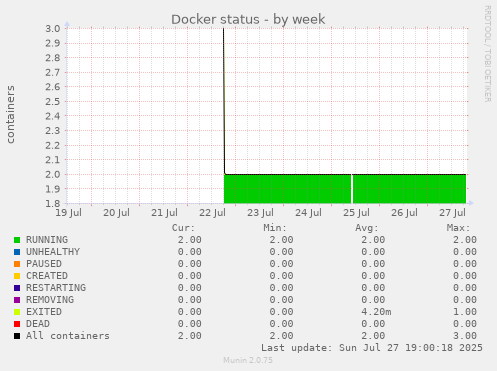
Task: Click the black All containers swatch
Action: coord(17,336)
